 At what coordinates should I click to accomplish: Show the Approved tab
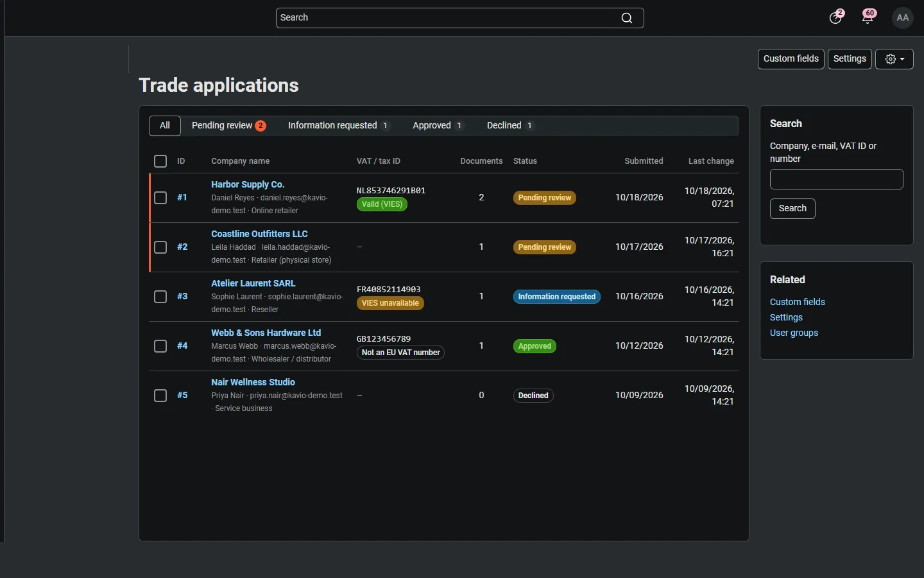click(438, 126)
